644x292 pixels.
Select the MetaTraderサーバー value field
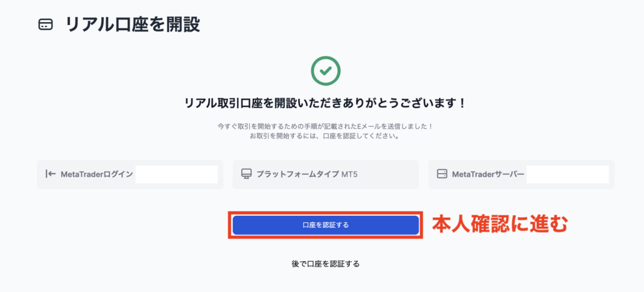tap(568, 174)
